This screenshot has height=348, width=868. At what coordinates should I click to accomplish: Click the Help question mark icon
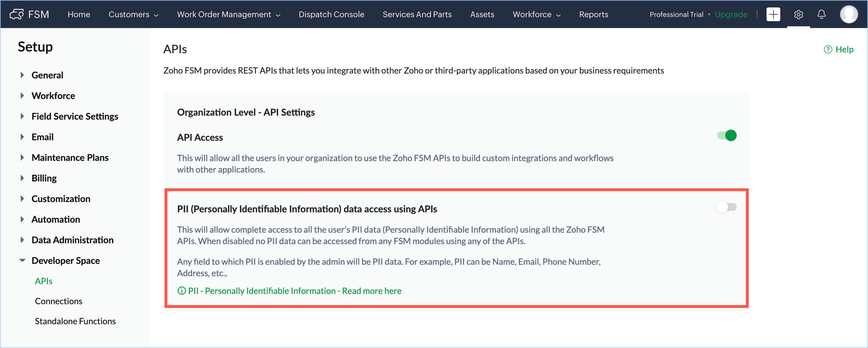pyautogui.click(x=828, y=50)
